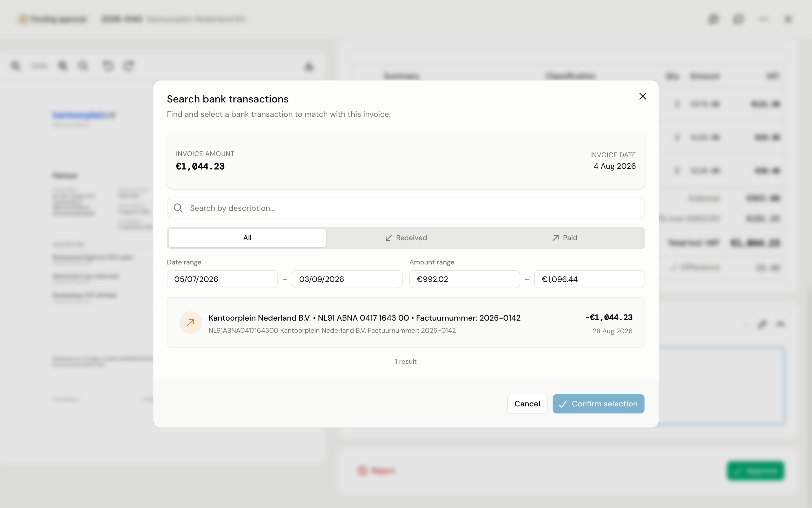This screenshot has height=508, width=812.
Task: Edit minimum amount €992.02
Action: click(x=464, y=279)
